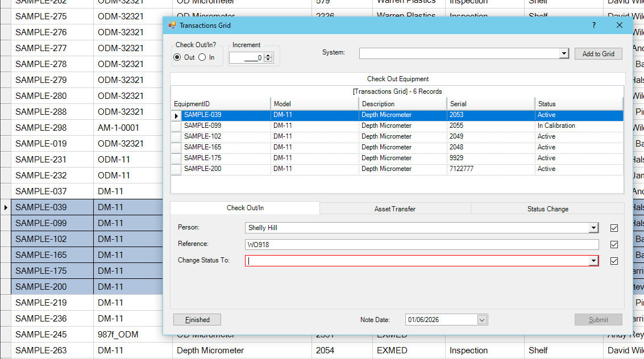This screenshot has width=644, height=359.
Task: Expand the System dropdown list
Action: click(x=563, y=53)
